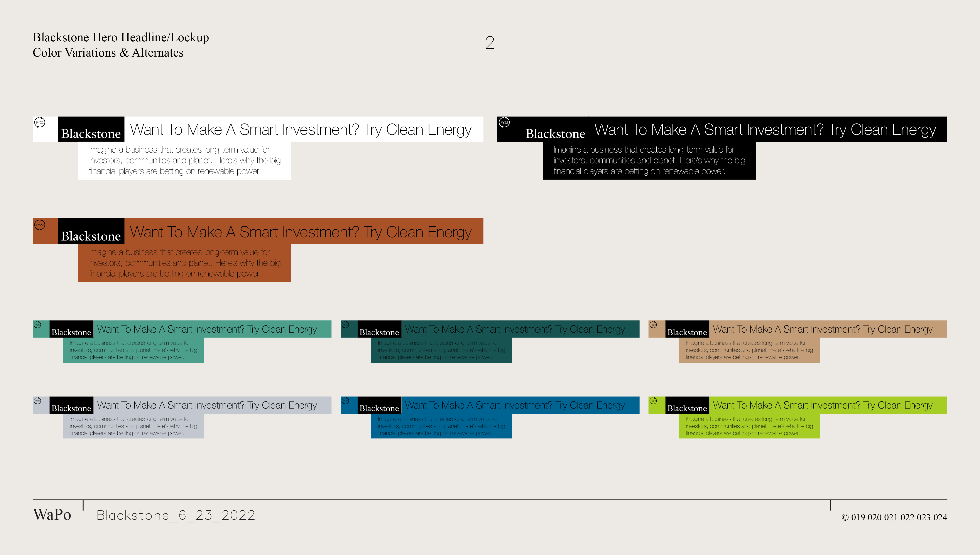
Task: Click the subhead paragraph in the bright blue box
Action: pos(442,426)
